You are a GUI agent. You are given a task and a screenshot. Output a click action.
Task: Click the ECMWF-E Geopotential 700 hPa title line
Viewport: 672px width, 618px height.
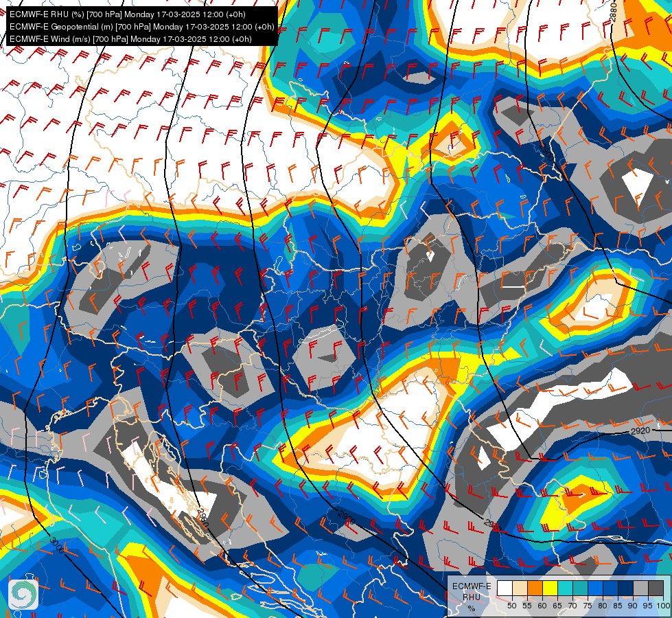point(141,27)
